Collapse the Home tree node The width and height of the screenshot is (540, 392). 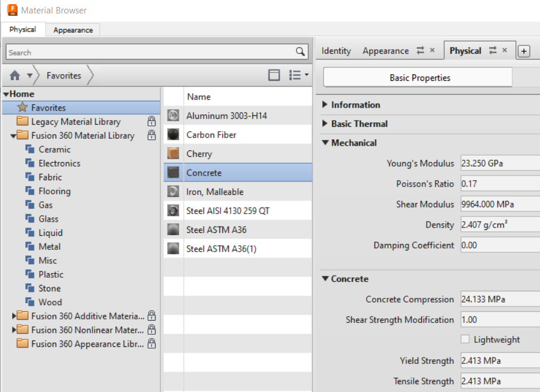pyautogui.click(x=6, y=94)
